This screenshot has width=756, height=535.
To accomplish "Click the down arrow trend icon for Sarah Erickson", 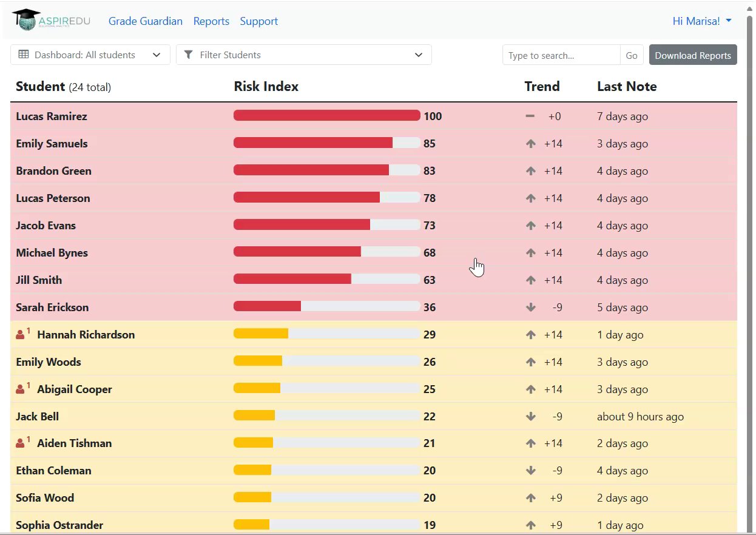I will pos(531,308).
